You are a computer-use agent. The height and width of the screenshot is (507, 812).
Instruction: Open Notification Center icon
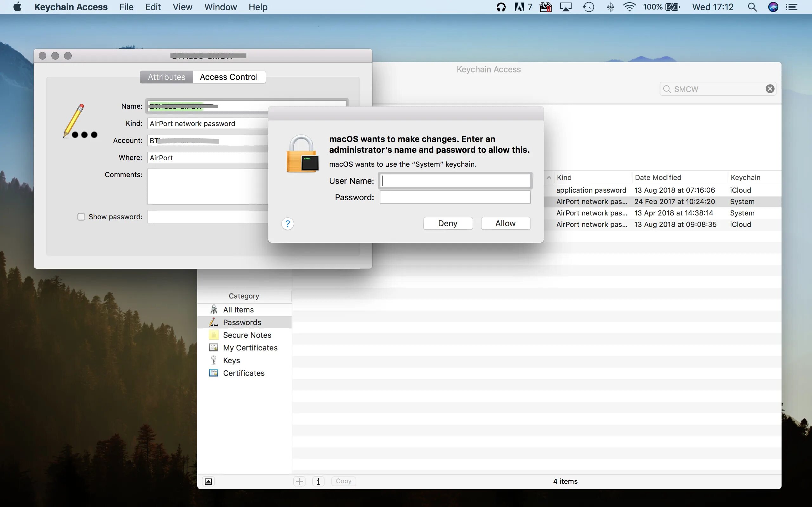click(x=792, y=7)
